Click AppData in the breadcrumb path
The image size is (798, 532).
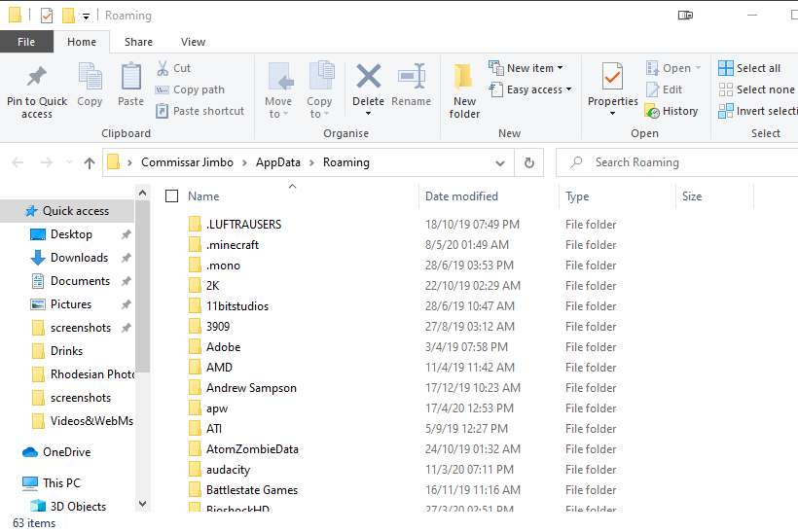(x=278, y=162)
